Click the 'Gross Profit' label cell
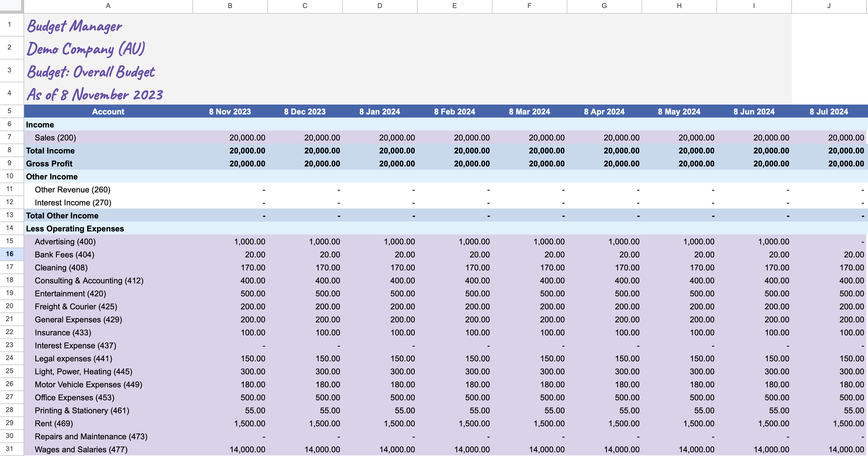 [108, 163]
